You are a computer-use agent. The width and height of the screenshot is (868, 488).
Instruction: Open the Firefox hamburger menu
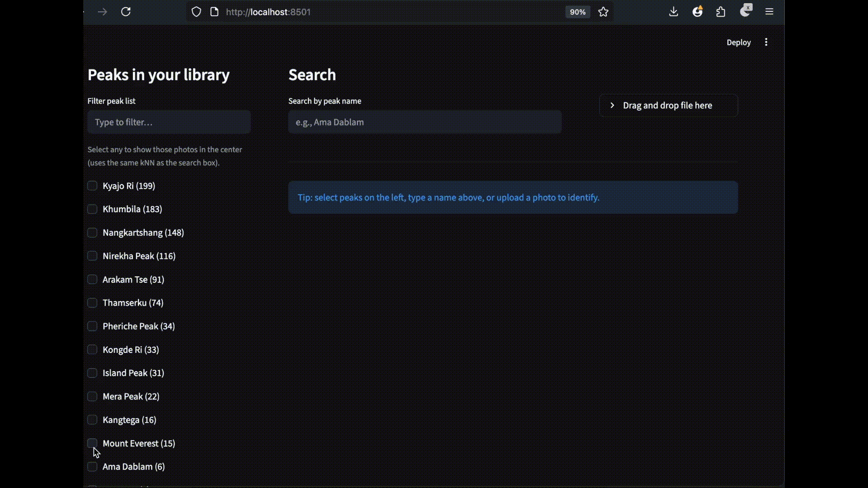coord(769,12)
